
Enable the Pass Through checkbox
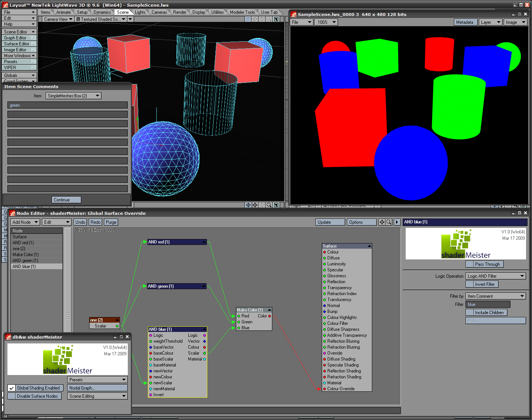pos(470,264)
